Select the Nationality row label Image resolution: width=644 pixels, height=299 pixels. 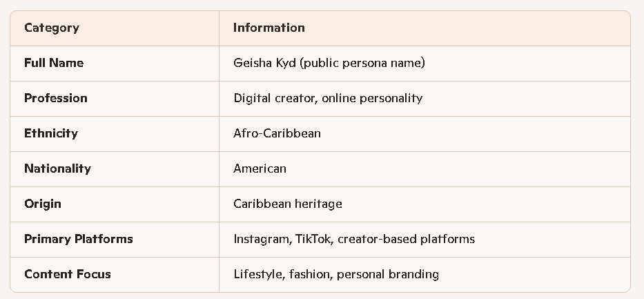click(x=57, y=169)
